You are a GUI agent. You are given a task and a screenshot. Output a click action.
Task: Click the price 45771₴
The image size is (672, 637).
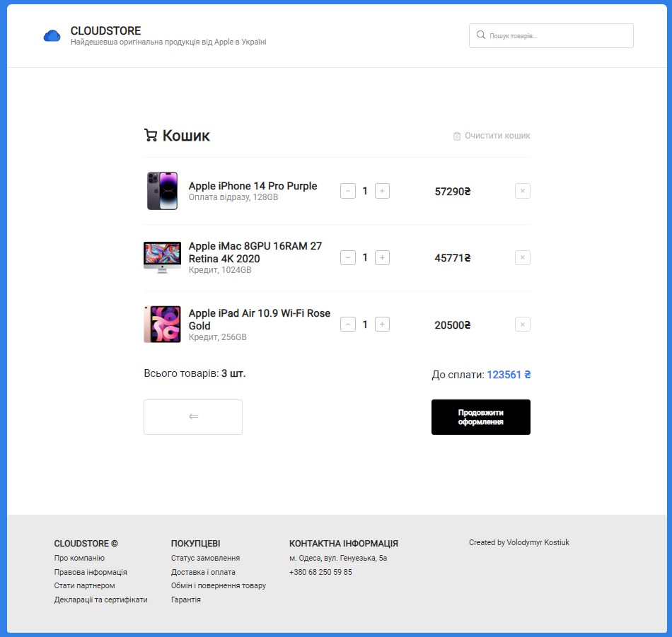(453, 258)
